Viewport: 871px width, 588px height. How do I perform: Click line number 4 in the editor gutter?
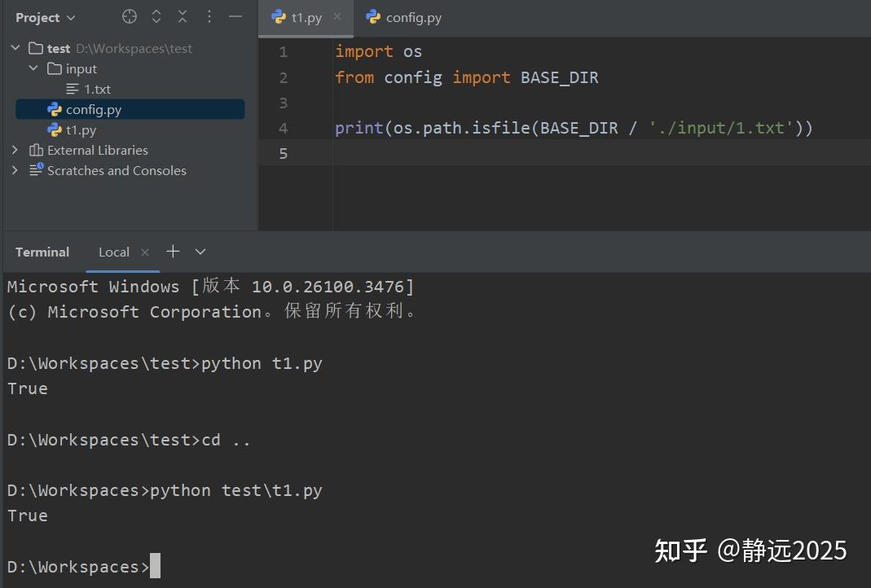[x=283, y=127]
